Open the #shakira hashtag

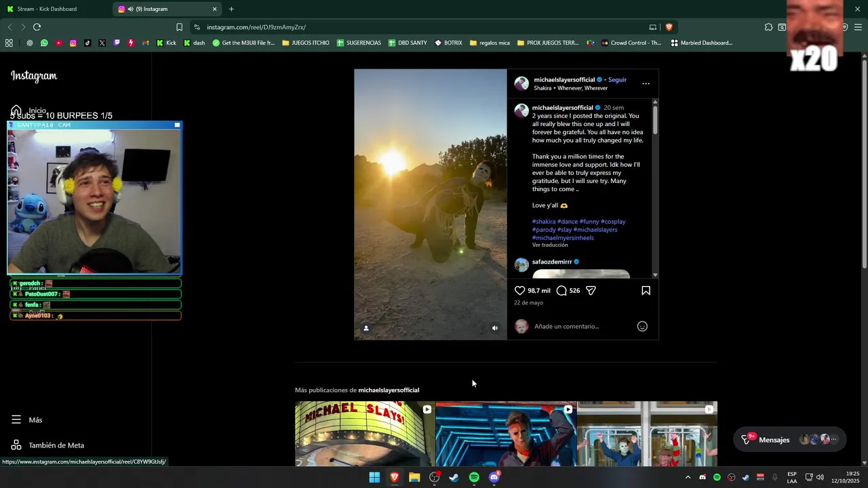[544, 222]
